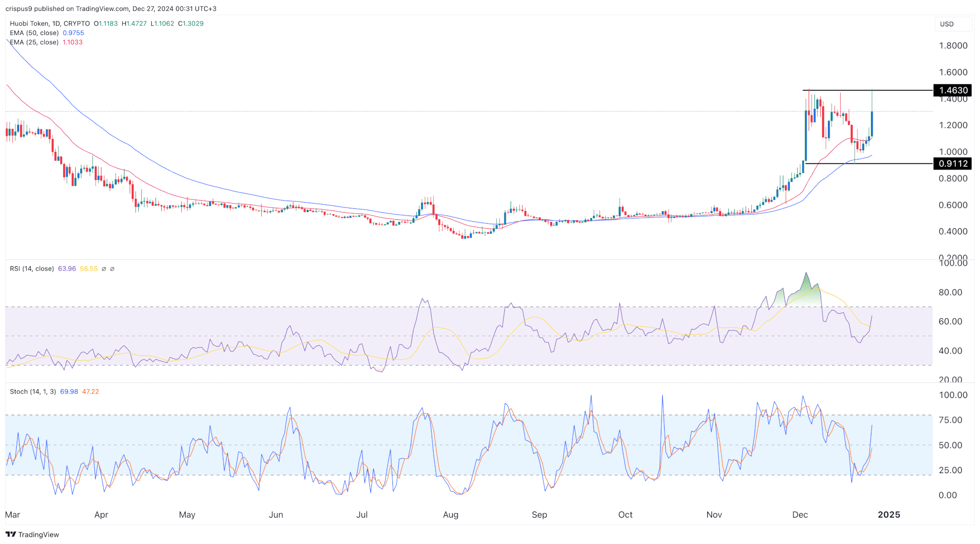Viewport: 980px width, 544px height.
Task: Click the Huobi Token symbol title
Action: coord(29,23)
